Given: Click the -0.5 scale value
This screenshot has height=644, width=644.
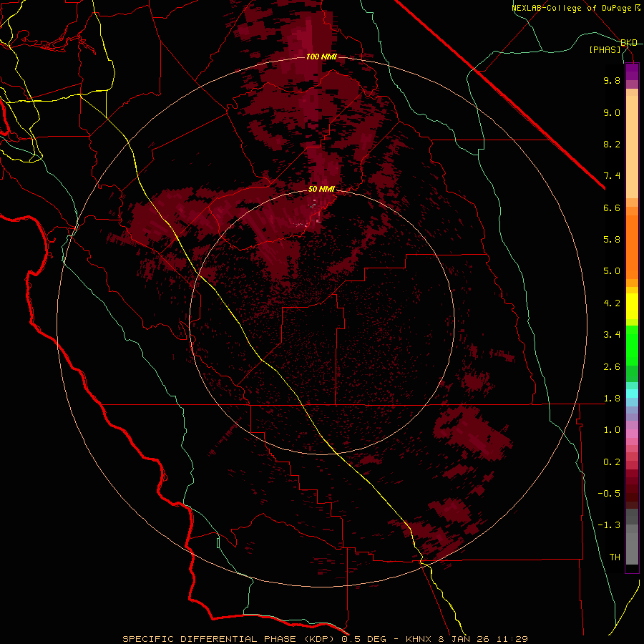Looking at the screenshot, I should 609,494.
